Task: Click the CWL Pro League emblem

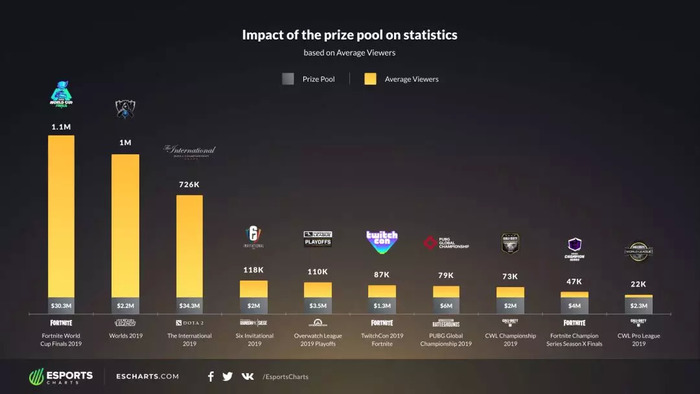Action: [638, 252]
